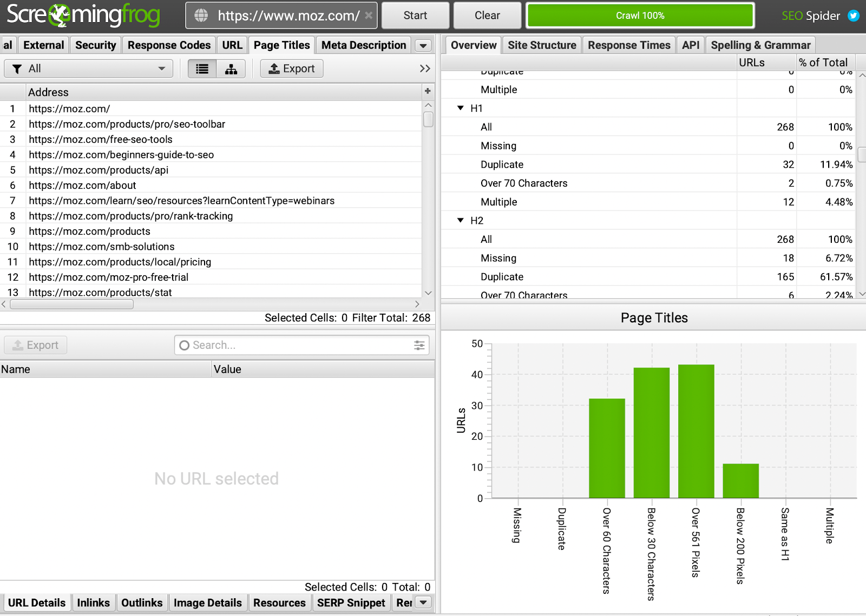Open the Response Codes tab
866x616 pixels.
tap(169, 45)
